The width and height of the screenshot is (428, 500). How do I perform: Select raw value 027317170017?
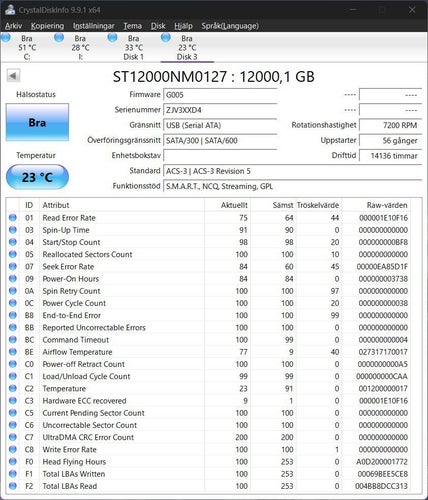[383, 352]
